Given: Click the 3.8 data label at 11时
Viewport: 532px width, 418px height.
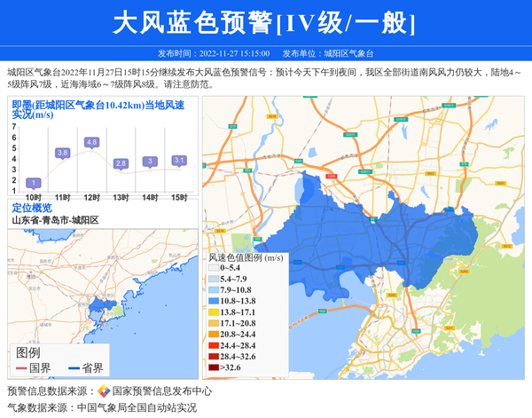Looking at the screenshot, I should [x=62, y=153].
